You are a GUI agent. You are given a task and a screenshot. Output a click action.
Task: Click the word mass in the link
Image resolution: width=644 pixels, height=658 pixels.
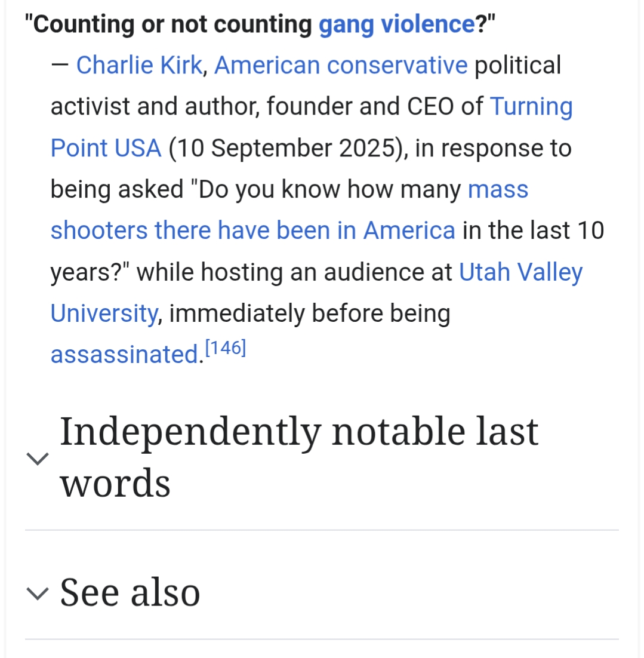point(498,189)
